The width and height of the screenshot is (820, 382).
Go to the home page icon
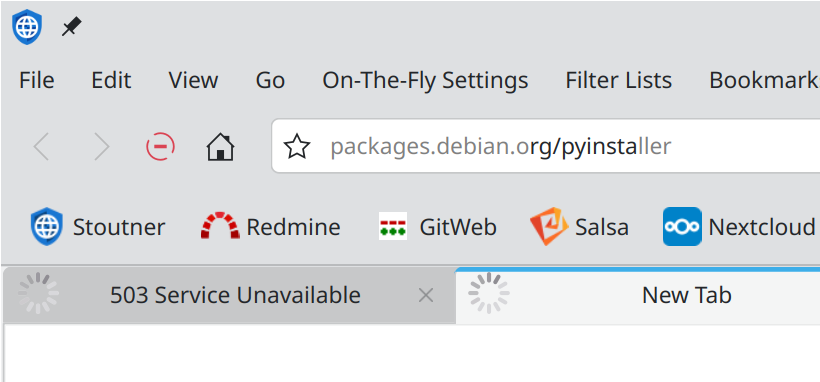click(x=220, y=147)
